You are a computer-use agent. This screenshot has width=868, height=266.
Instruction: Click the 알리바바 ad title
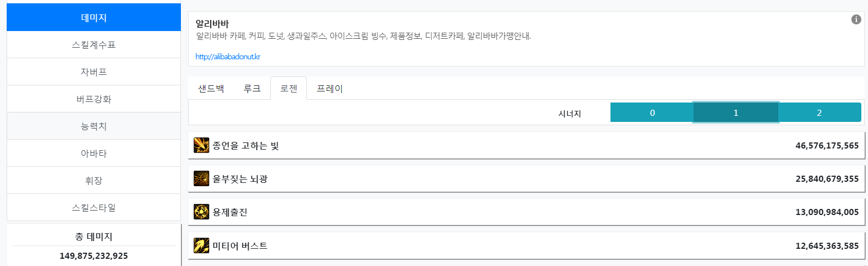(212, 24)
